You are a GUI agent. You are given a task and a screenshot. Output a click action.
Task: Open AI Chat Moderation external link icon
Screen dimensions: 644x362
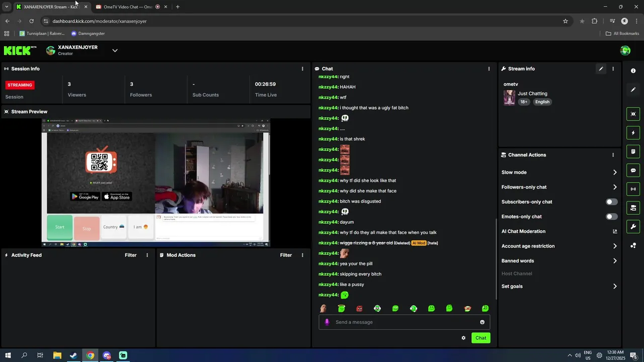(615, 231)
